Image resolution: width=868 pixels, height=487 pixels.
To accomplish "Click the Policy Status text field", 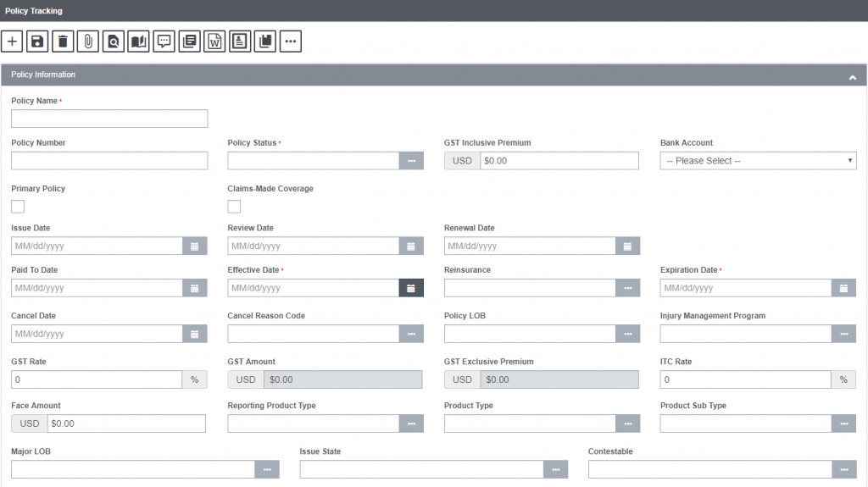I will (314, 161).
